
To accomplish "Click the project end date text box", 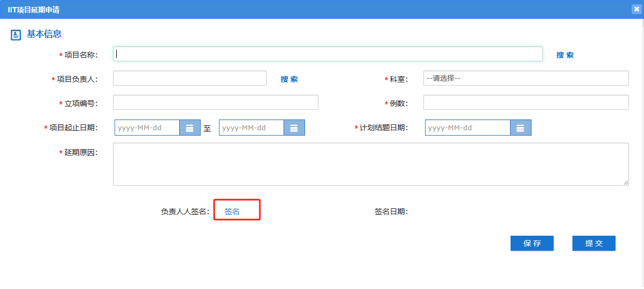I will [251, 128].
